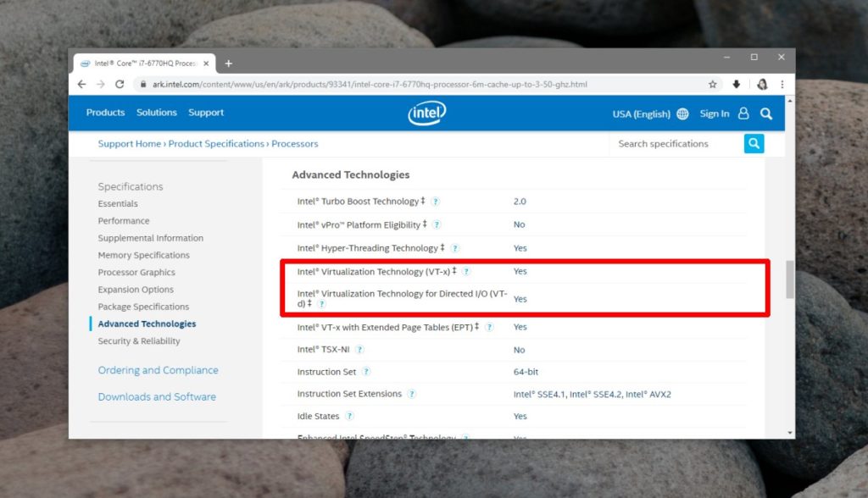Reload the page with the refresh icon

tap(119, 84)
